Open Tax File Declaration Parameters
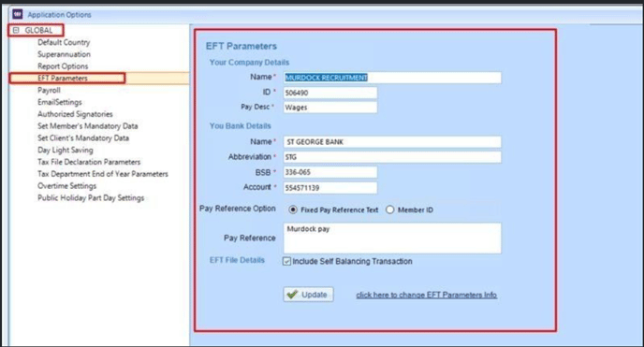The height and width of the screenshot is (347, 644). (89, 162)
